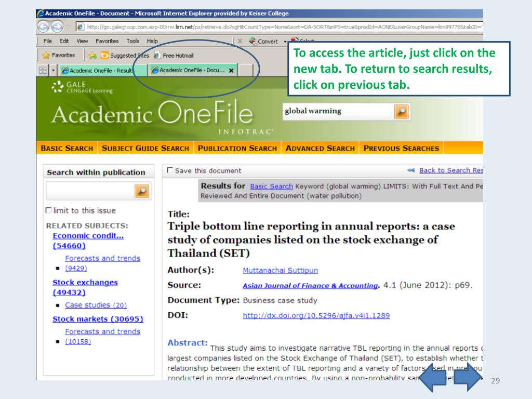This screenshot has height=399, width=532.
Task: Open the View menu
Action: tap(82, 41)
